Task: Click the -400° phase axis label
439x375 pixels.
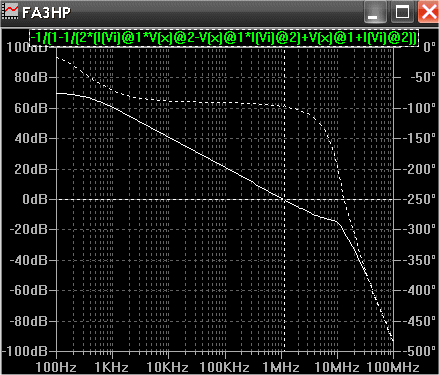Action: (420, 290)
